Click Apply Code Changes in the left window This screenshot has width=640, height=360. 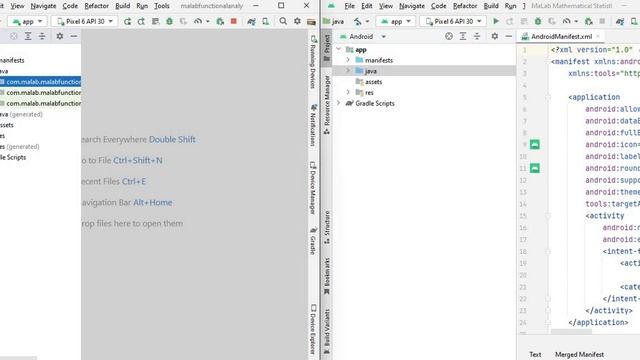(x=156, y=21)
